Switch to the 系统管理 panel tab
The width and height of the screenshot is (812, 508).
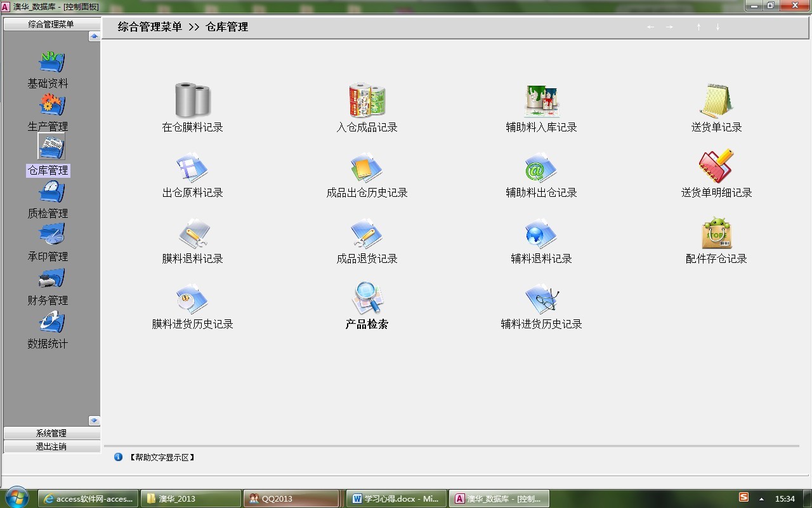tap(51, 433)
